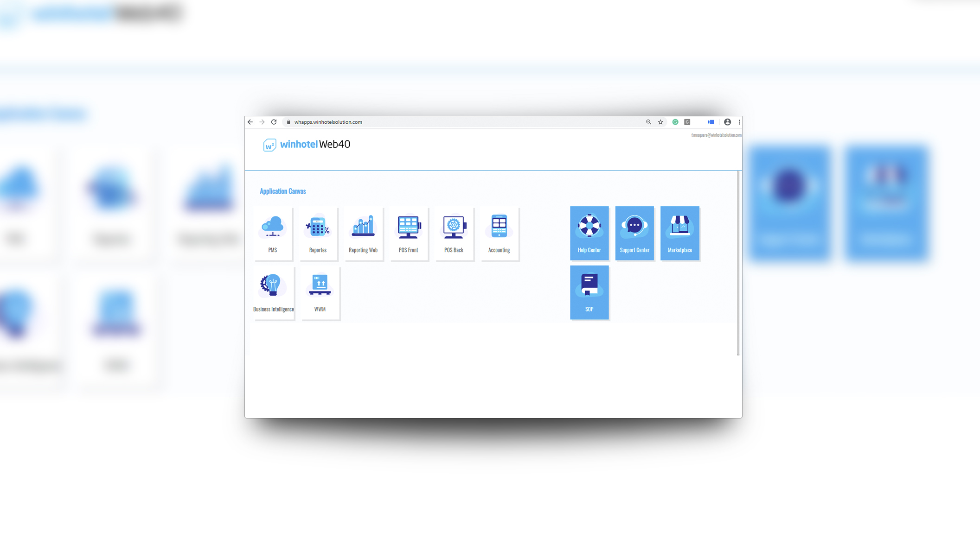Open Business Intelligence lightbulb tile
Image resolution: width=980 pixels, height=551 pixels.
point(273,292)
